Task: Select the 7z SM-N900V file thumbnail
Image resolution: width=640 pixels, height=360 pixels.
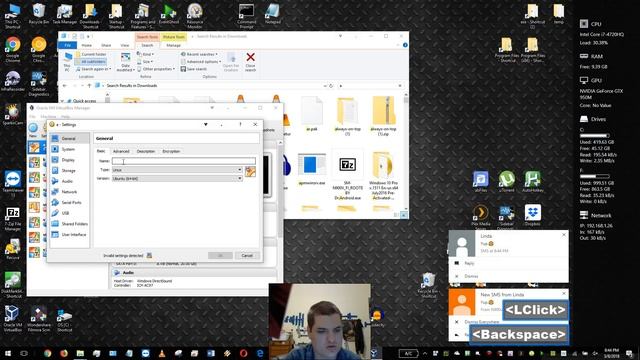Action: pyautogui.click(x=347, y=174)
